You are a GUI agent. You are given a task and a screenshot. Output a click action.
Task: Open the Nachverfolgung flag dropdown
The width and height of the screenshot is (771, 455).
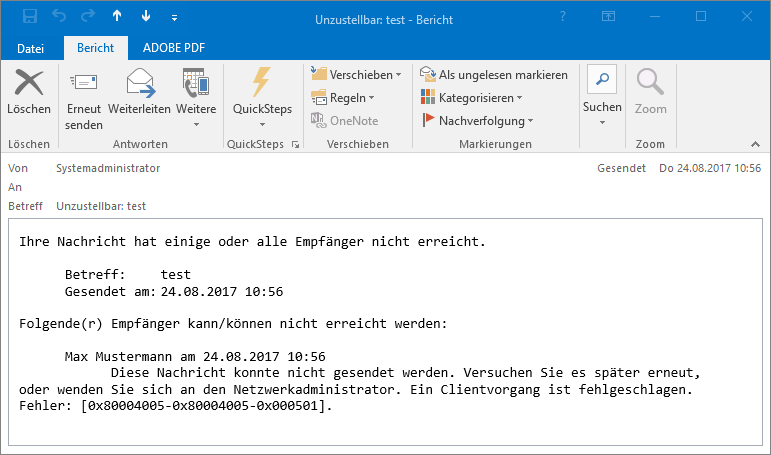(478, 121)
